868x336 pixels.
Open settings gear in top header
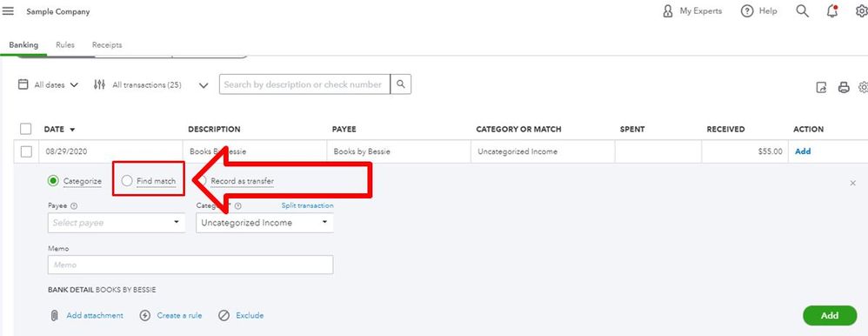coord(862,11)
